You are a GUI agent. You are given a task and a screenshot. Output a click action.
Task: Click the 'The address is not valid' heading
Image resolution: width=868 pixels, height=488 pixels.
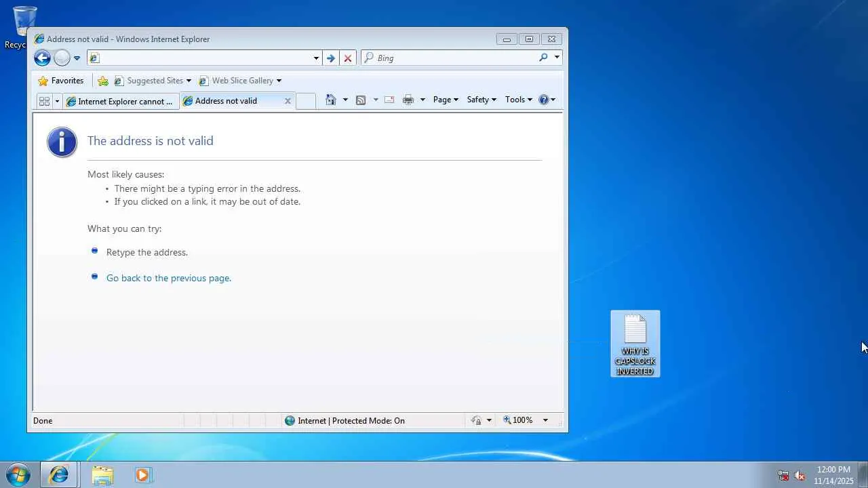pyautogui.click(x=151, y=141)
